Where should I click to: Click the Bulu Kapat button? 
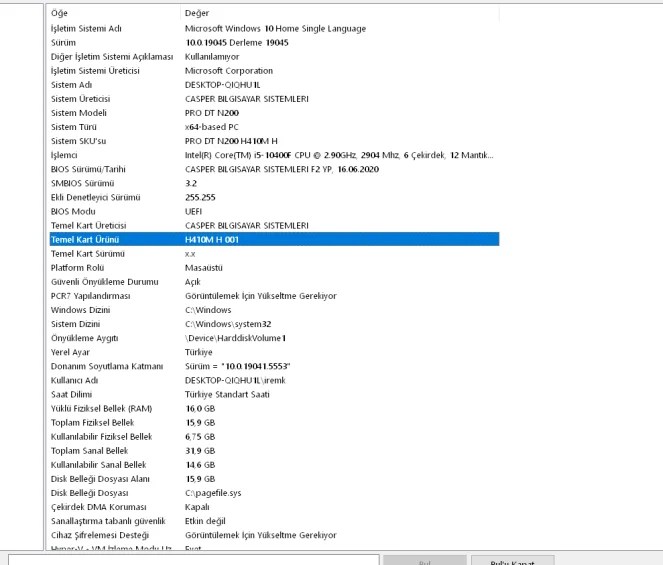click(x=510, y=560)
